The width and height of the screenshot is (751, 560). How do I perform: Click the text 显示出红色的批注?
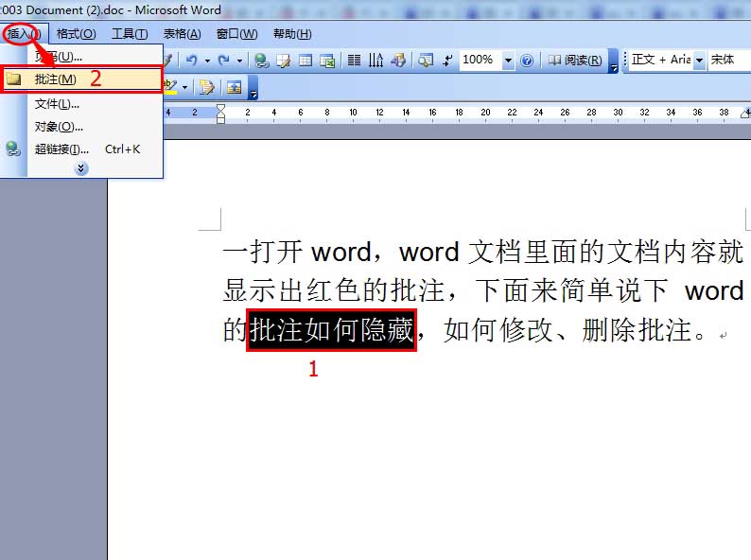[334, 290]
